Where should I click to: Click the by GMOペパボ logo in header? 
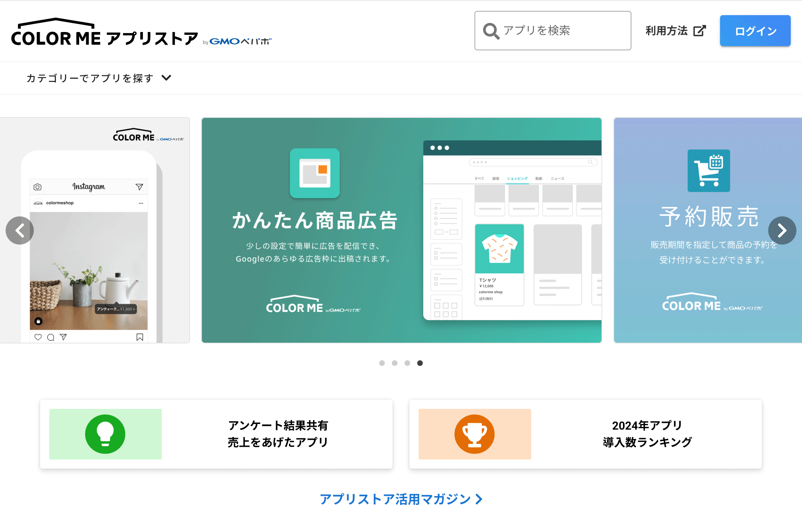(237, 42)
